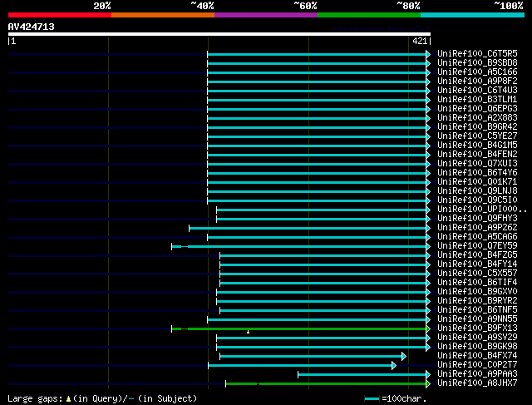Image resolution: width=532 pixels, height=405 pixels.
Task: Select label UniRef100_A2X883
Action: click(x=477, y=118)
